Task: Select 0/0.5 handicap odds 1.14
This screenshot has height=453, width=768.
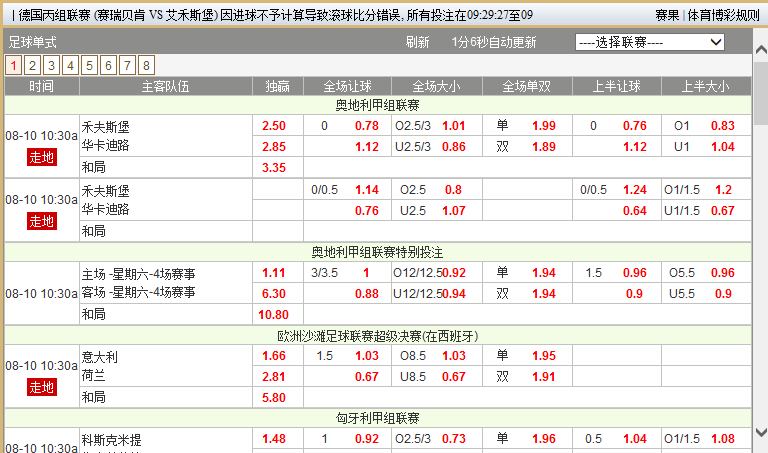Action: pyautogui.click(x=367, y=190)
